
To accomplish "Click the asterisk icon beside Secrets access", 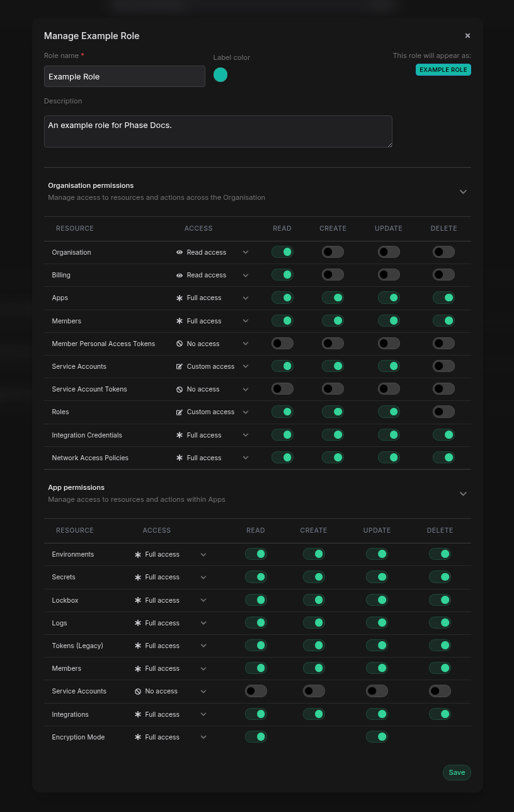I will coord(138,577).
